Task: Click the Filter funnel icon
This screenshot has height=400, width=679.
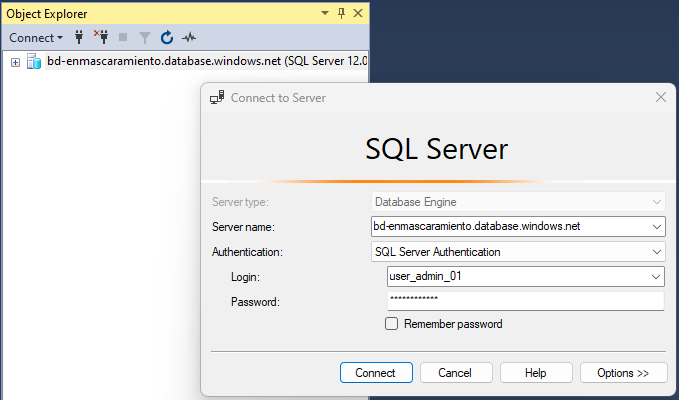Action: 145,38
